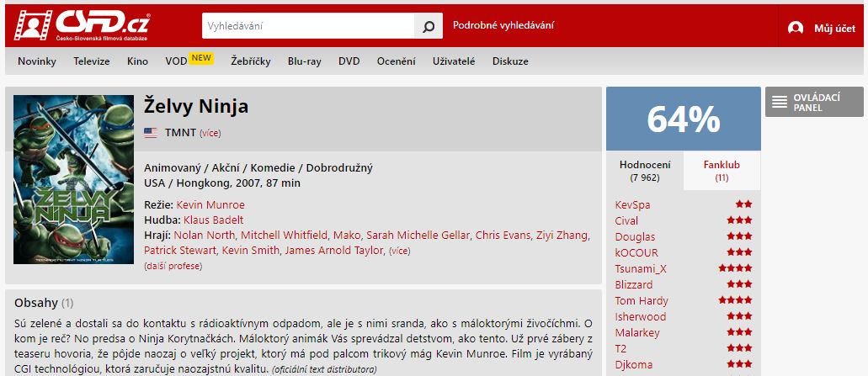The width and height of the screenshot is (868, 376).
Task: Open Ziyi Zhang's profile
Action: pyautogui.click(x=562, y=236)
